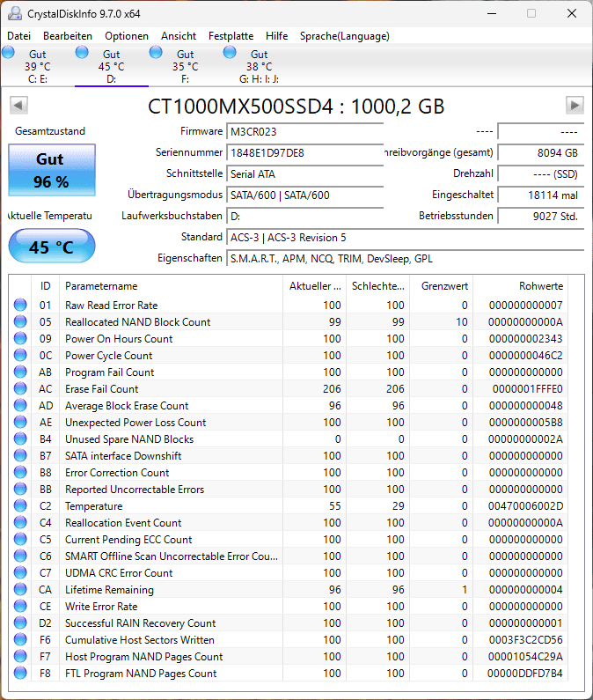593x700 pixels.
Task: Click the Schlechte... column header
Action: click(378, 286)
